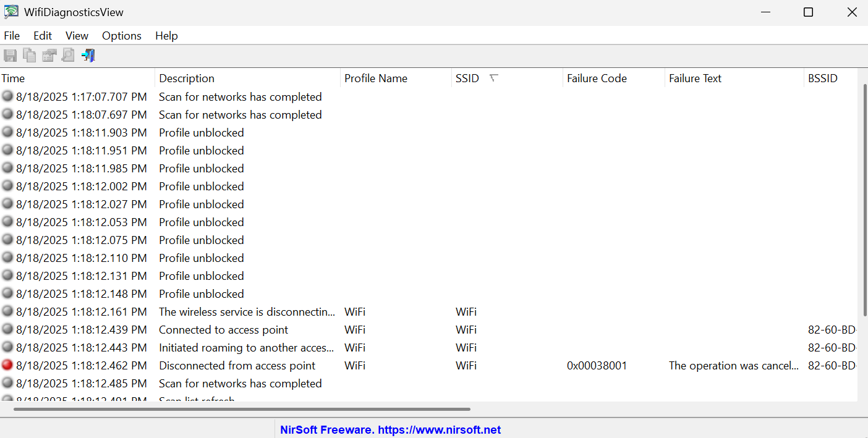Open the File menu
This screenshot has height=438, width=868.
pyautogui.click(x=12, y=36)
